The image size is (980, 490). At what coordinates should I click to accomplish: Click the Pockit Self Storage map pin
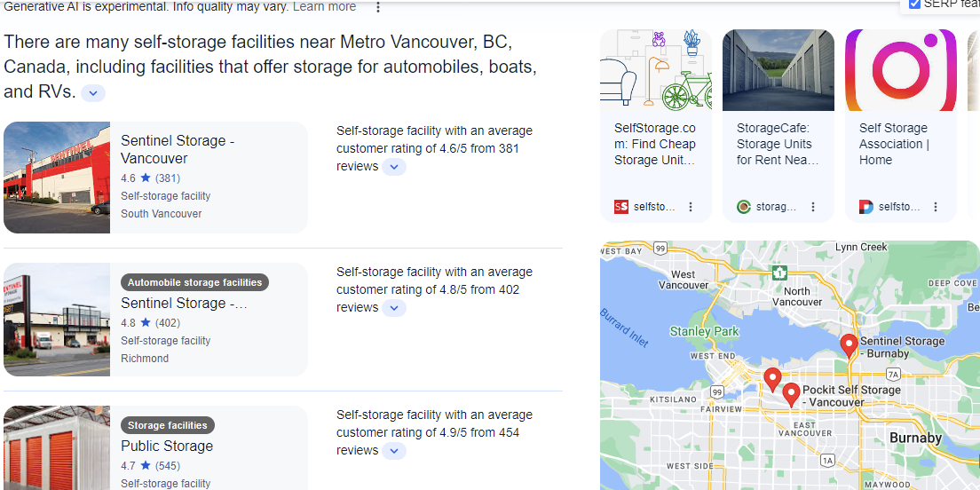(x=791, y=394)
